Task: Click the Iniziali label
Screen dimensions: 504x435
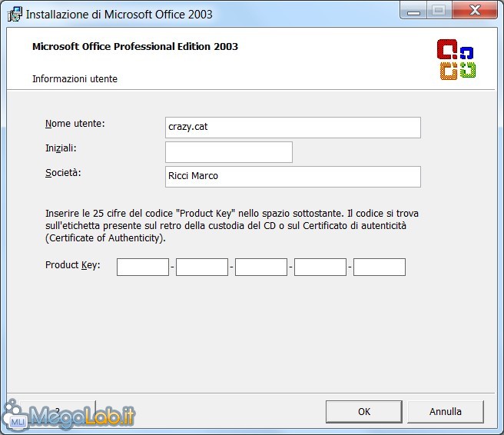Action: coord(61,148)
